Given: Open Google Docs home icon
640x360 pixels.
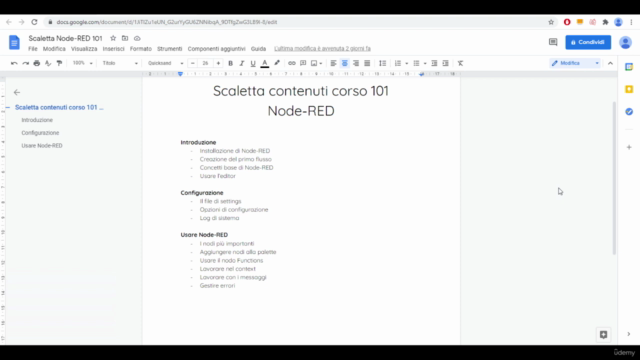Looking at the screenshot, I should [14, 42].
